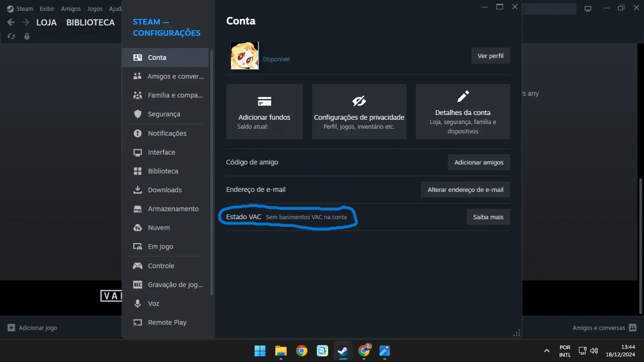Click the cast icon beside Remote Play
The width and height of the screenshot is (644, 362).
138,322
